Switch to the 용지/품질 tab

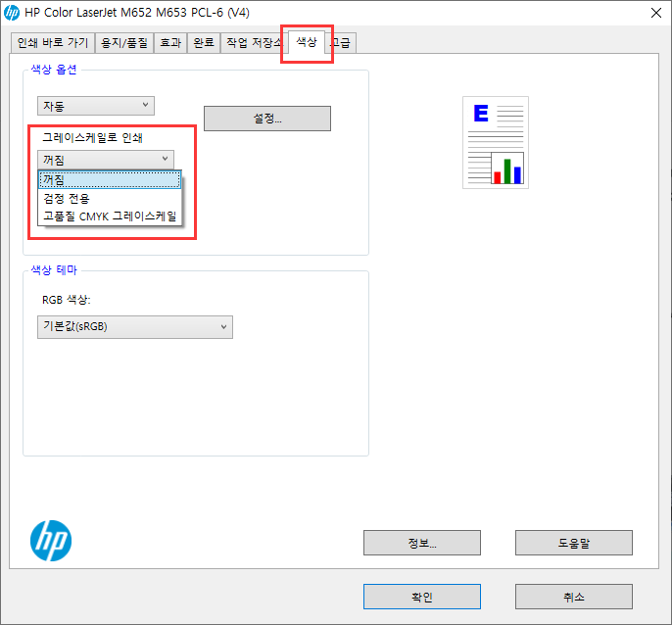(124, 43)
